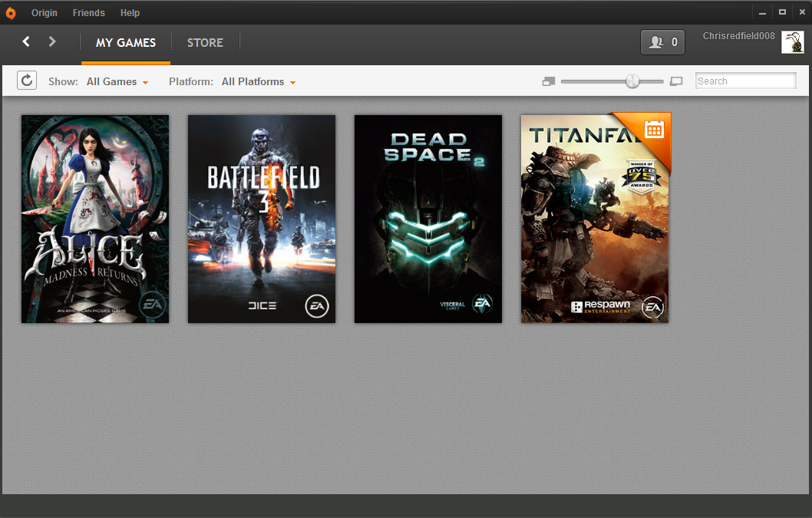Click the tile size slider handle
Image resolution: width=812 pixels, height=518 pixels.
tap(632, 81)
